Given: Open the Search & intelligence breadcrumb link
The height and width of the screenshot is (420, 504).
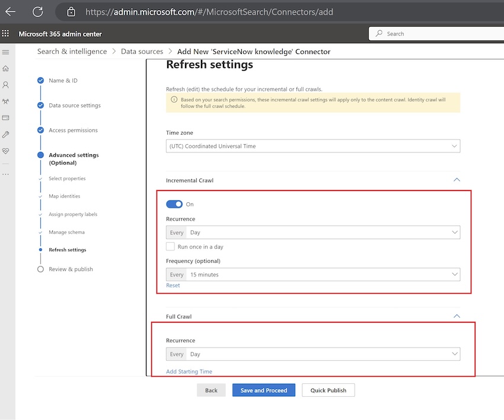Looking at the screenshot, I should 72,51.
